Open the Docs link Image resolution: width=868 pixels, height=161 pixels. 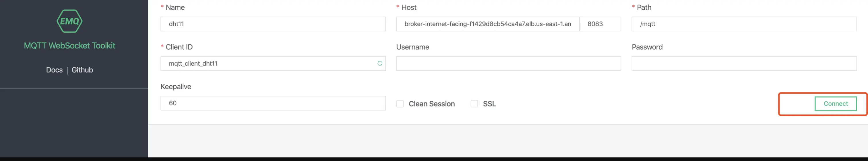tap(54, 70)
